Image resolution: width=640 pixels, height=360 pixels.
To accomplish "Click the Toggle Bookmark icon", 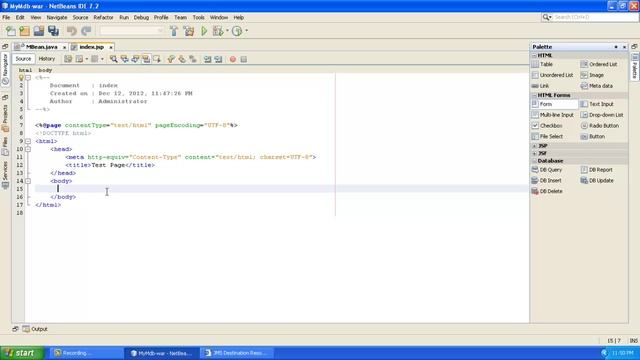I will [x=193, y=59].
